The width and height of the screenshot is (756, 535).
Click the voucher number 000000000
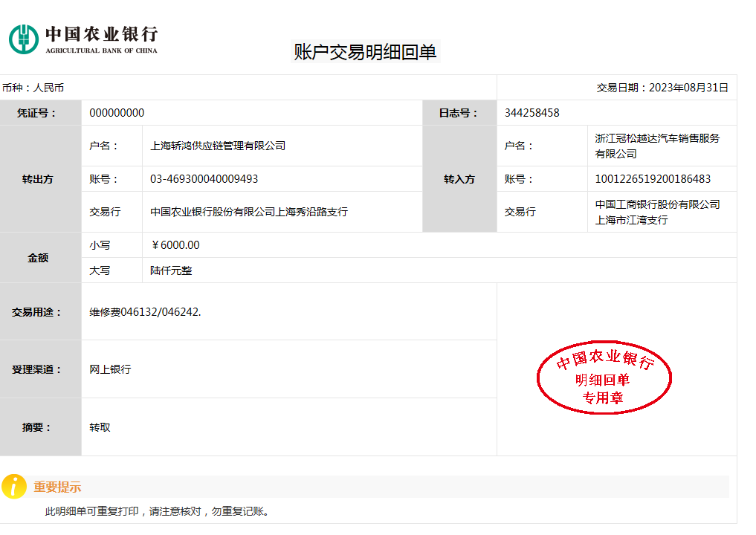(x=117, y=113)
